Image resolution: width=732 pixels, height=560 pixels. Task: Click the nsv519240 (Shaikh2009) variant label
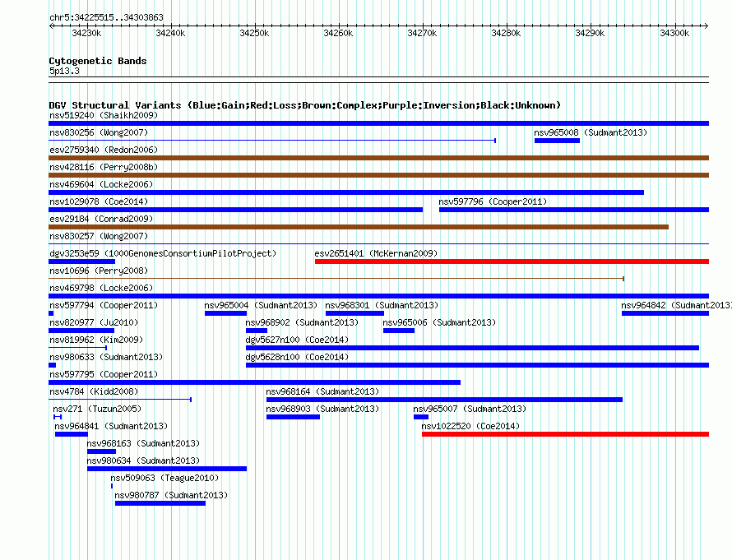[x=104, y=115]
